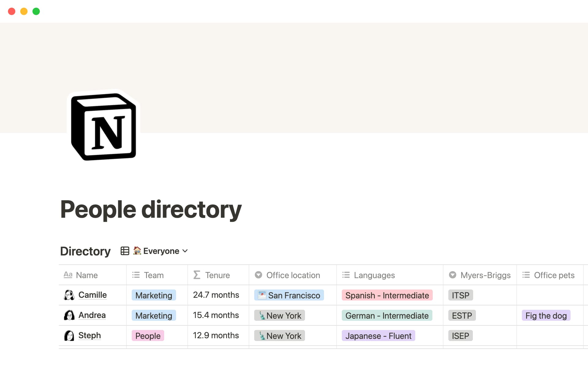Click Andrea's avatar icon
The height and width of the screenshot is (368, 588).
click(x=69, y=315)
